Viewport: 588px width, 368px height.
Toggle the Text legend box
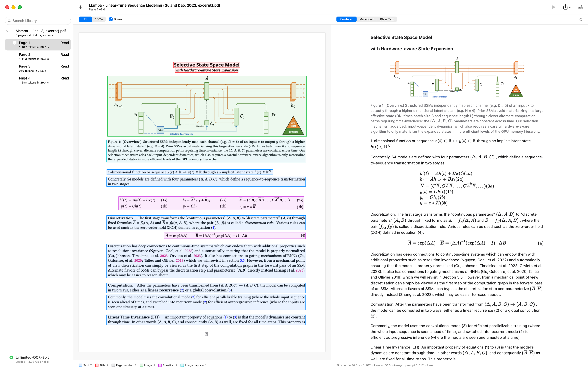click(x=81, y=365)
